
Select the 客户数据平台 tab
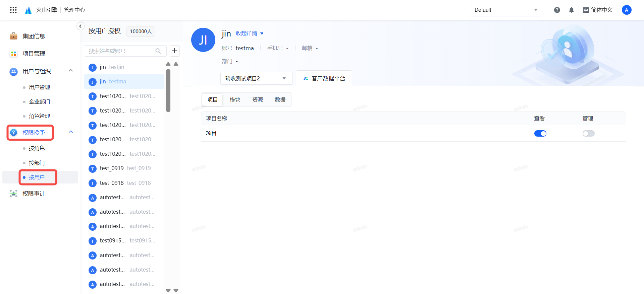pos(324,78)
